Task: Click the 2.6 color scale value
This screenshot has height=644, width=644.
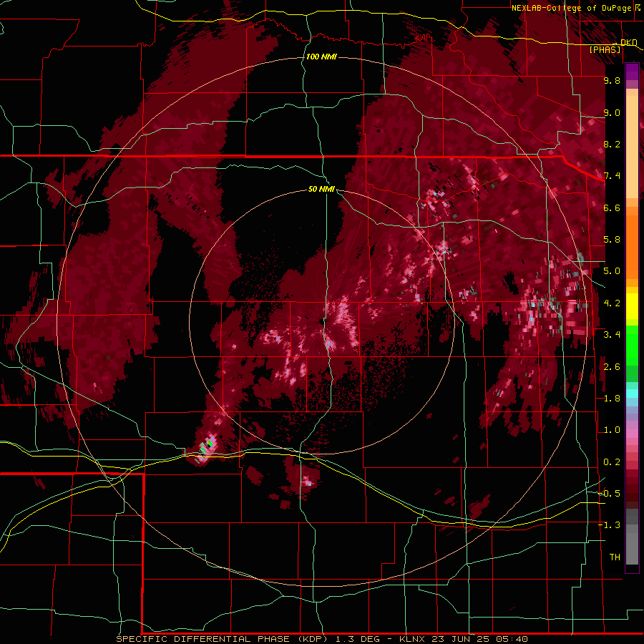Action: pos(612,367)
